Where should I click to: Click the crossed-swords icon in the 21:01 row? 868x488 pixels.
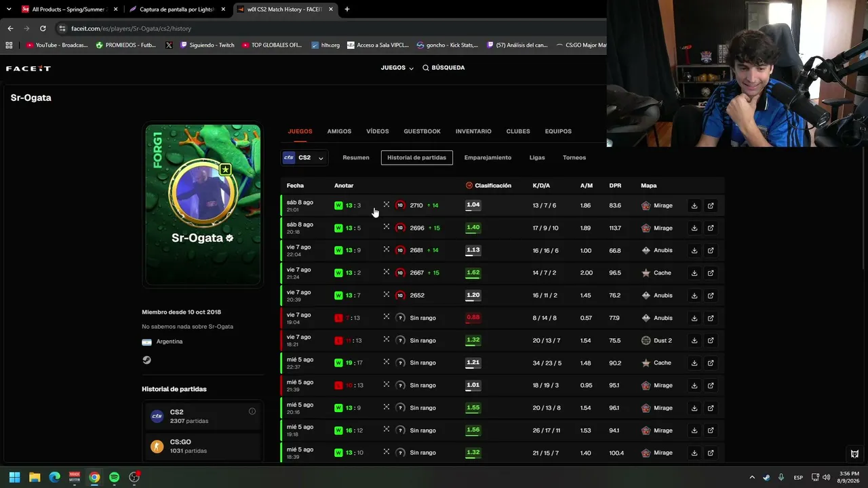point(386,205)
